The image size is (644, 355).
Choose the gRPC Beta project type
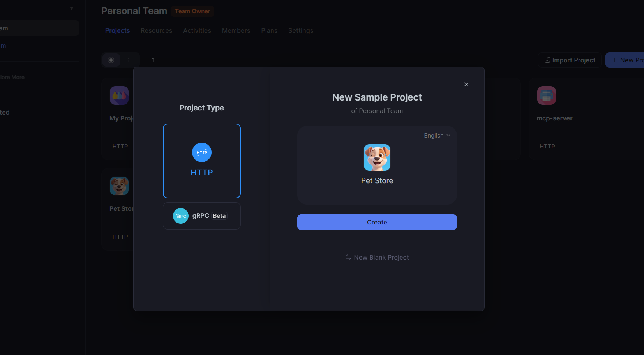pyautogui.click(x=202, y=215)
